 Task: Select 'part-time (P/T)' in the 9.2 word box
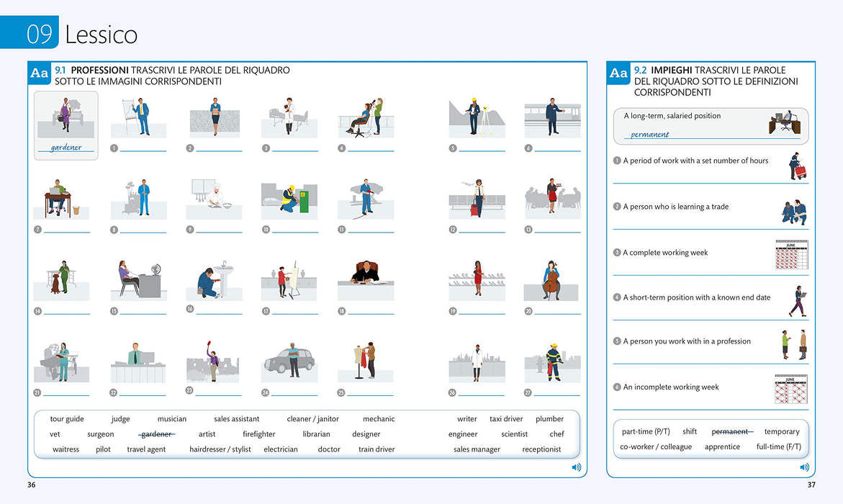[x=646, y=431]
